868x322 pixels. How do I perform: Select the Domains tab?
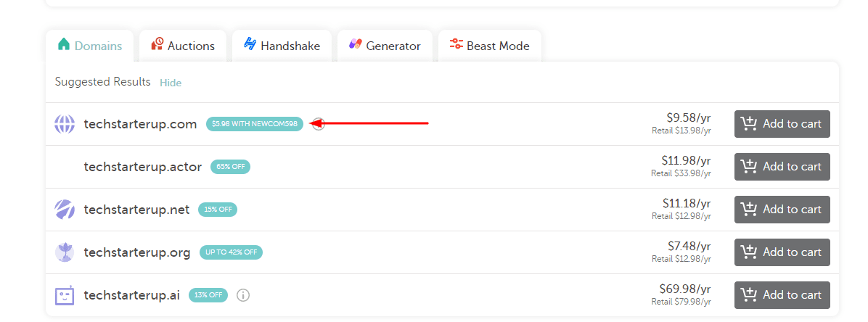pyautogui.click(x=90, y=46)
